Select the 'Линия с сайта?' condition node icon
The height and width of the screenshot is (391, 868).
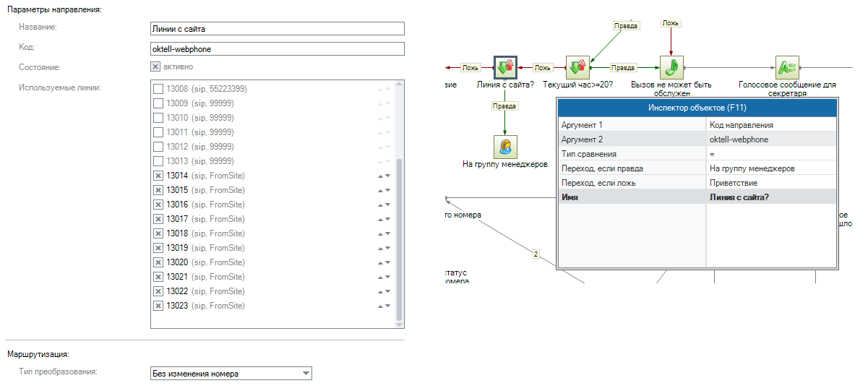505,68
